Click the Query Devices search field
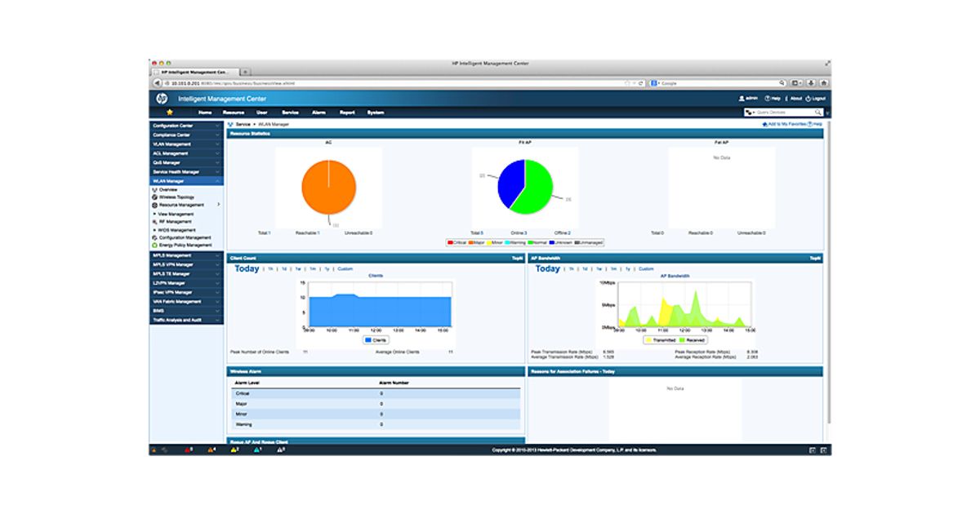The height and width of the screenshot is (514, 980). (782, 112)
